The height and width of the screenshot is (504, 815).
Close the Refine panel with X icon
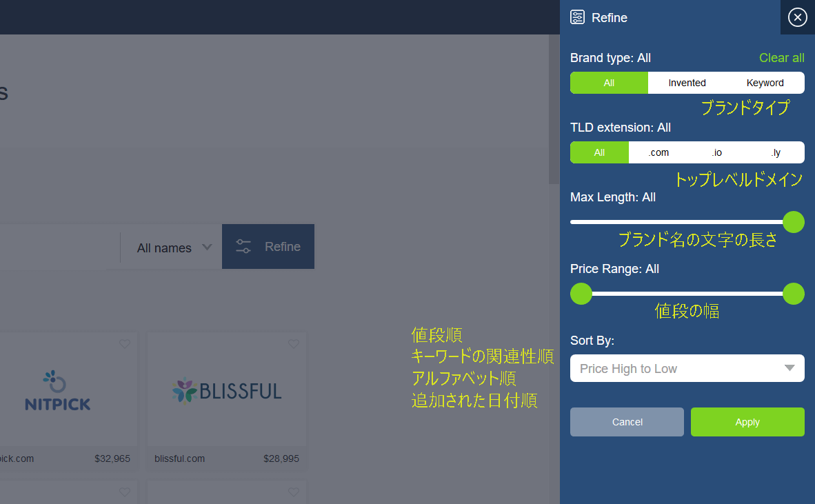coord(797,17)
